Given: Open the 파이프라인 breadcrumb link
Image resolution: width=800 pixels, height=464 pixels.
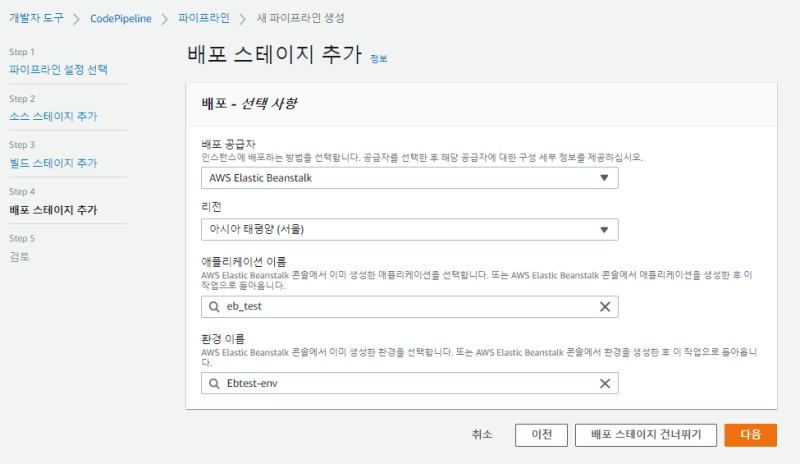Looking at the screenshot, I should coord(203,18).
